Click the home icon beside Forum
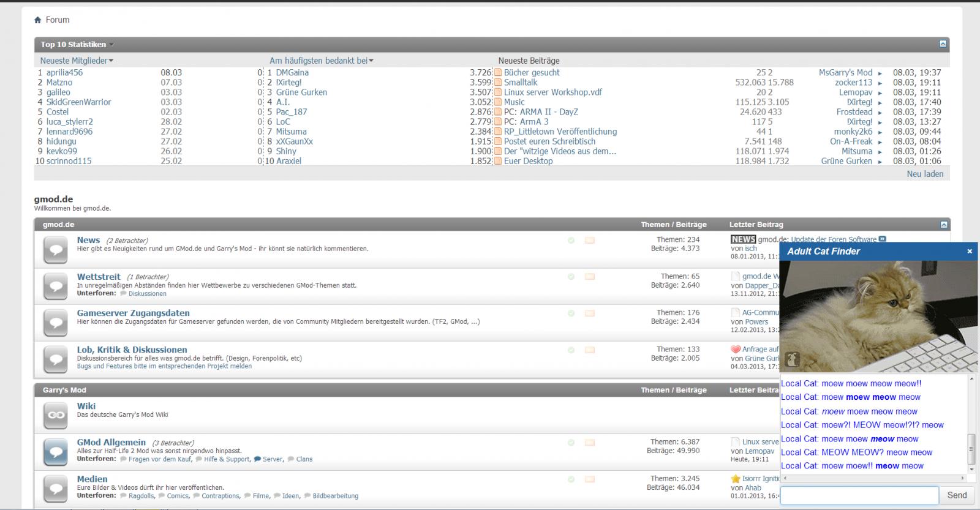The image size is (980, 510). [x=38, y=20]
